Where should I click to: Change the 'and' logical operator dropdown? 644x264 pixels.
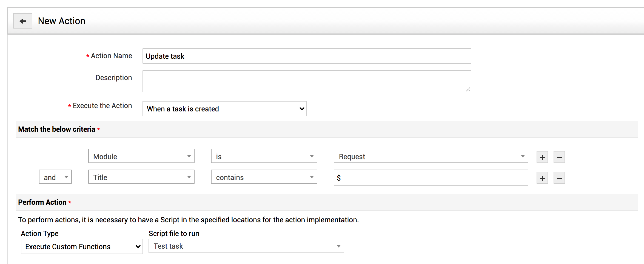(x=55, y=177)
